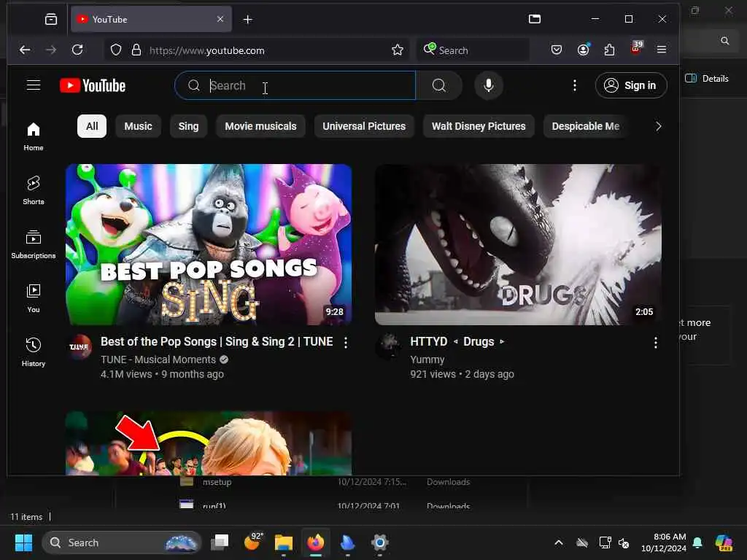Click the taskbar Search box
Screen dimensions: 747x560
122,542
